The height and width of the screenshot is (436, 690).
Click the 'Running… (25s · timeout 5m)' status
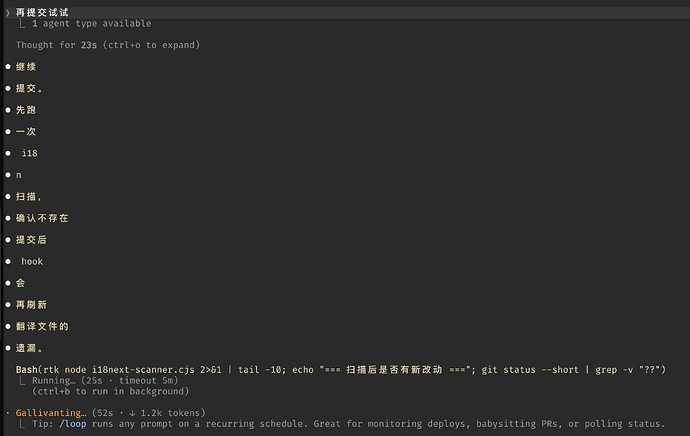[105, 381]
